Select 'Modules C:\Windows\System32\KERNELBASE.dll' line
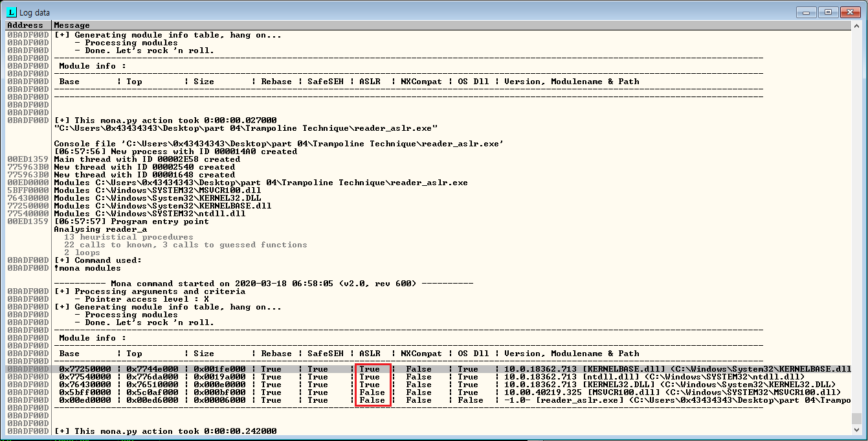 pos(162,206)
